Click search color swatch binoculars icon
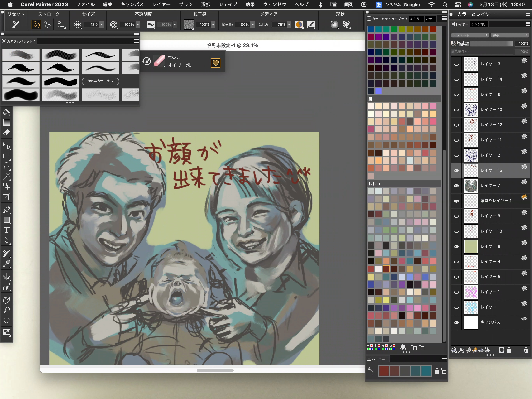 point(403,347)
